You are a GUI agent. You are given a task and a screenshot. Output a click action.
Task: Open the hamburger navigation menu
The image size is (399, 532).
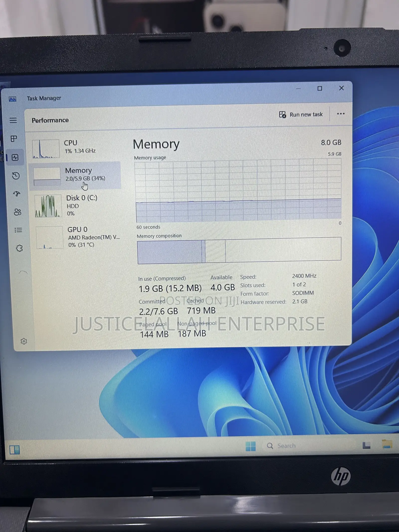(x=13, y=120)
